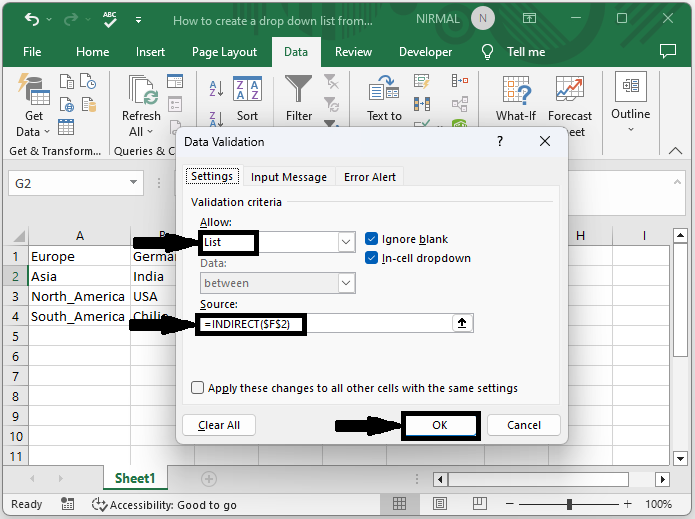
Task: Open Customize Quick Access Toolbar menu
Action: coord(138,20)
